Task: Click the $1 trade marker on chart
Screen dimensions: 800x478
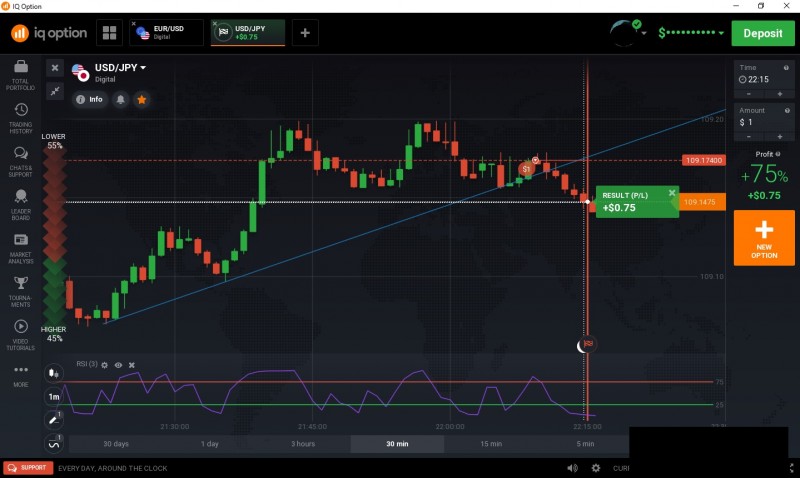Action: point(526,169)
